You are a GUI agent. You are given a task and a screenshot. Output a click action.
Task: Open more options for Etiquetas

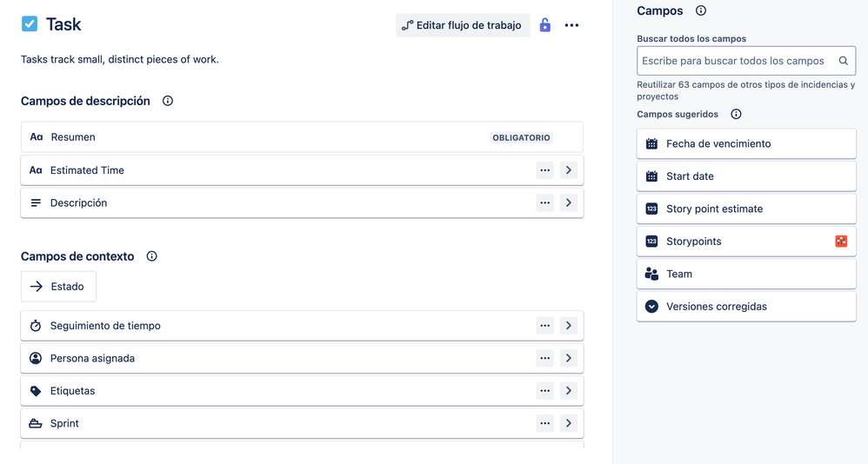(x=545, y=391)
